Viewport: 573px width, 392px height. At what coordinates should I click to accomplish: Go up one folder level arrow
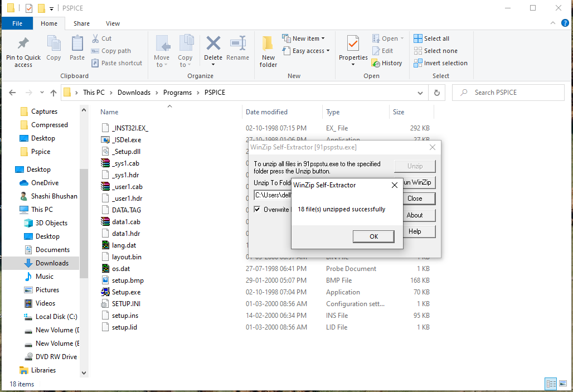[54, 93]
